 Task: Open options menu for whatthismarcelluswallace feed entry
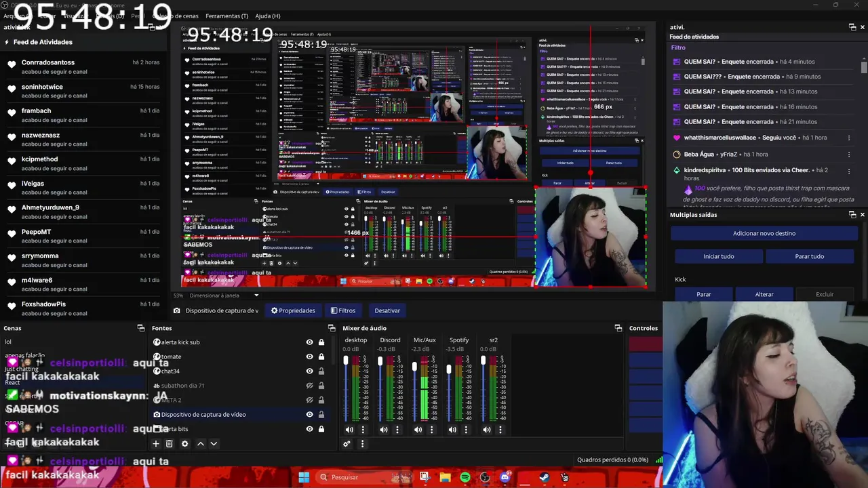point(849,138)
